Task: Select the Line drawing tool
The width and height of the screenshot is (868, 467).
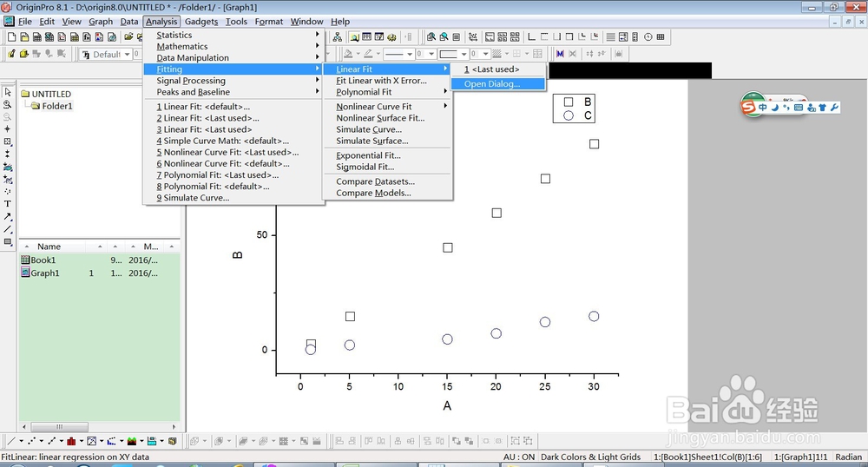Action: [7, 229]
